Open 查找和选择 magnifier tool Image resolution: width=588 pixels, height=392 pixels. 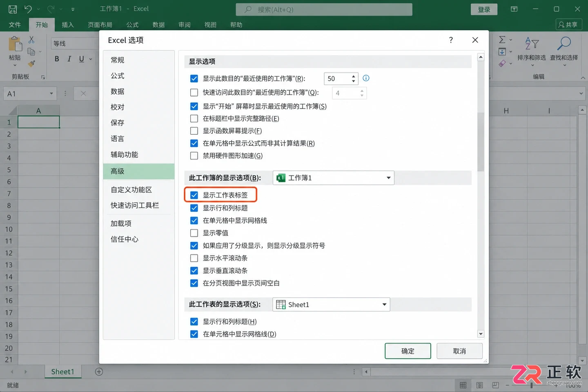tap(564, 50)
